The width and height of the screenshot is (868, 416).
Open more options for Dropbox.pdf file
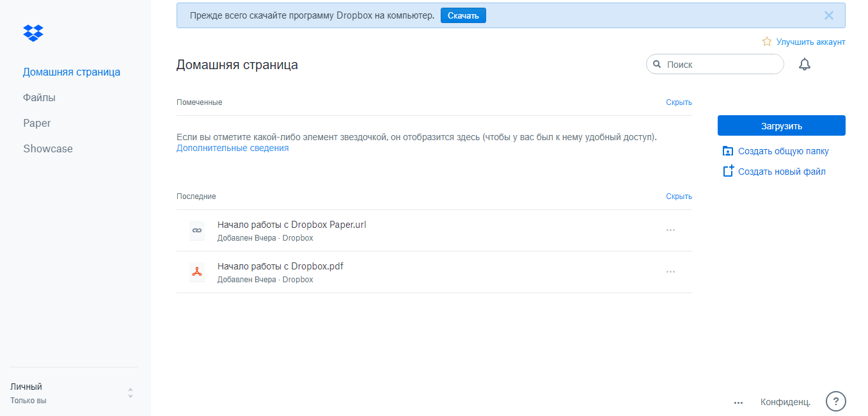[670, 272]
